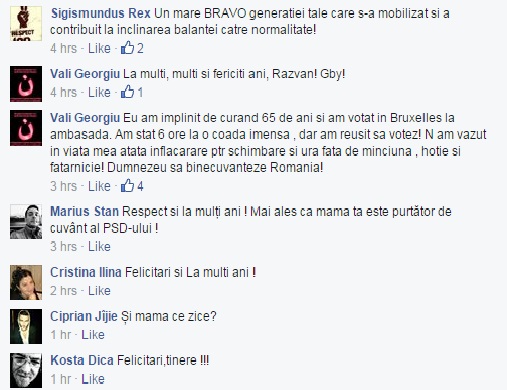Open Marius Stan's profile photo
This screenshot has height=390, width=507.
[26, 221]
